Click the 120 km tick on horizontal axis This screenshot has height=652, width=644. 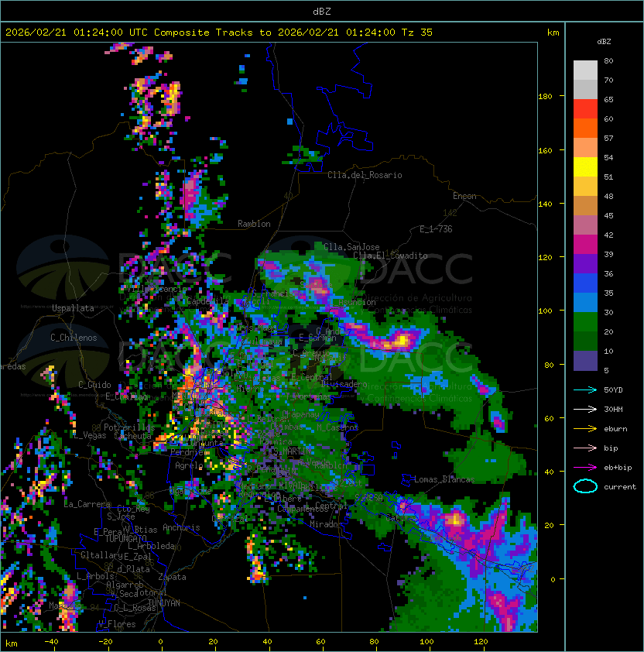[x=481, y=642]
